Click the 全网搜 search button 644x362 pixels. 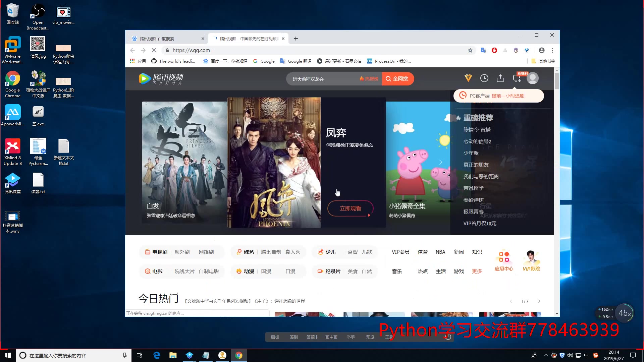tap(398, 79)
